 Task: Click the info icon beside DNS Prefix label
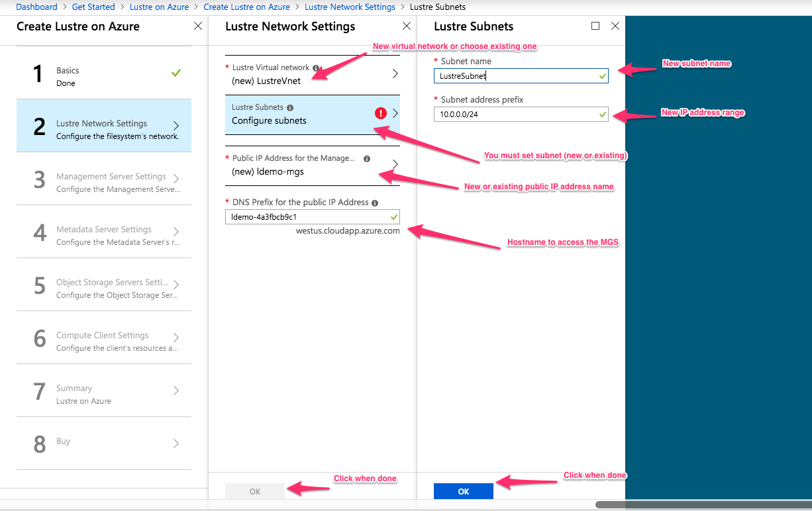coord(375,203)
